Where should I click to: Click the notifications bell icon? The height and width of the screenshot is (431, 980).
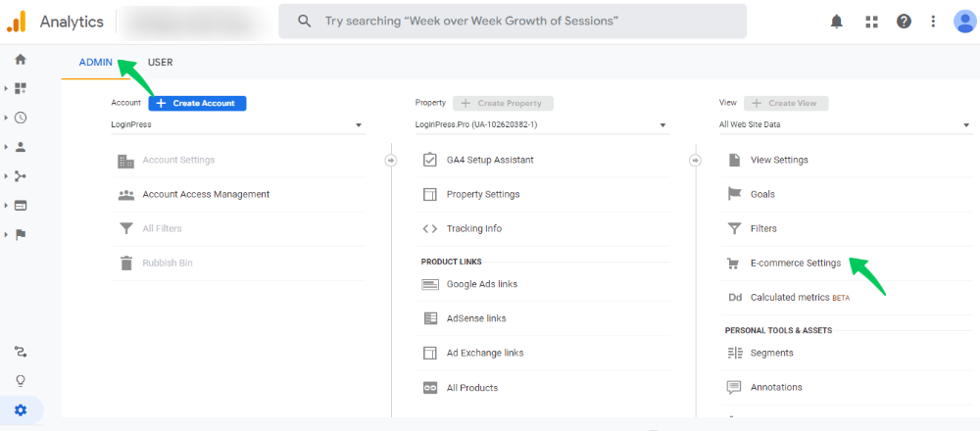(x=837, y=22)
